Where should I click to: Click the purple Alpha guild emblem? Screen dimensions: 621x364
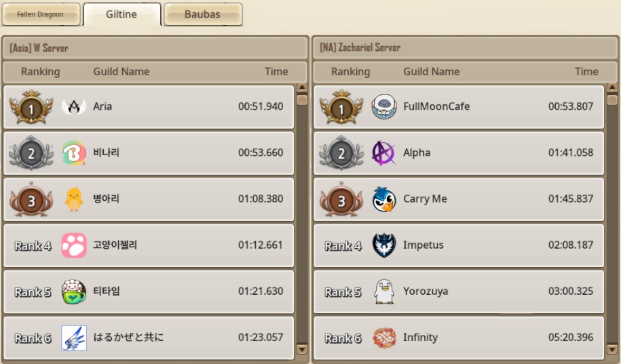[x=383, y=153]
